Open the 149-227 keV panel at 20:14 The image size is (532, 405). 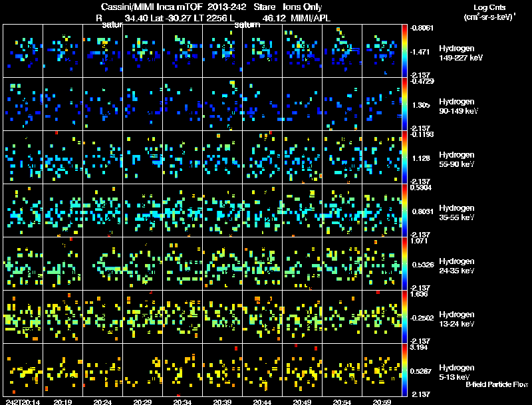pyautogui.click(x=23, y=51)
